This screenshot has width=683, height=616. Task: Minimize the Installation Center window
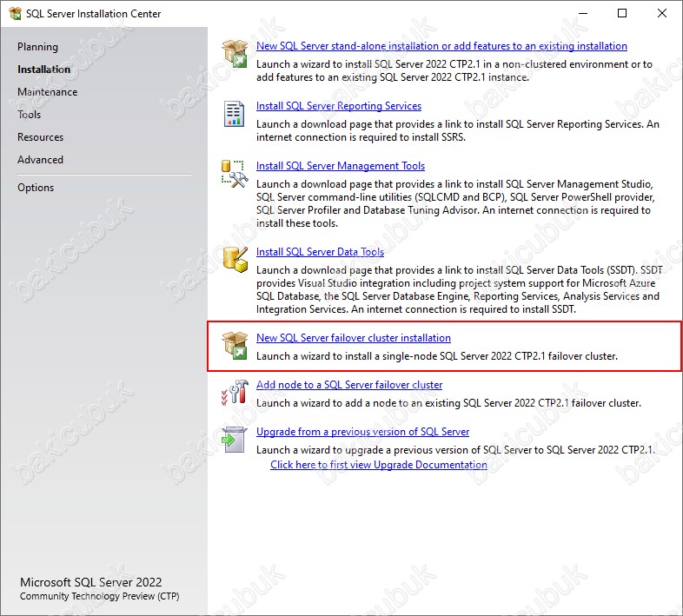tap(583, 14)
